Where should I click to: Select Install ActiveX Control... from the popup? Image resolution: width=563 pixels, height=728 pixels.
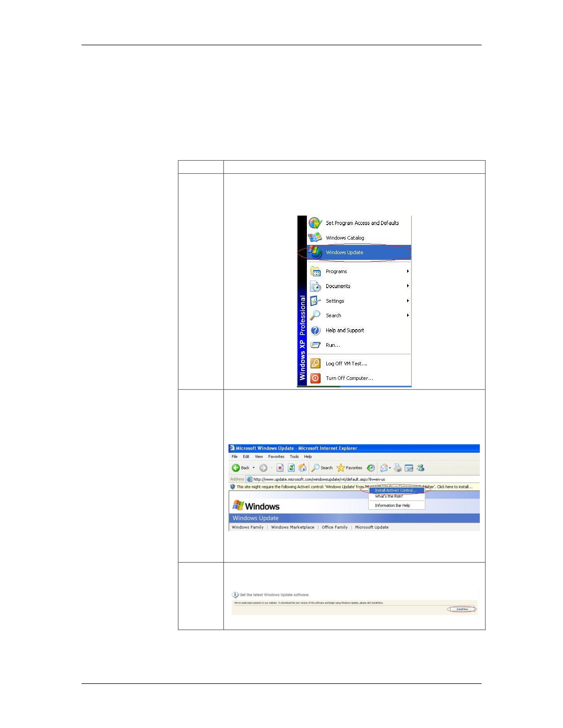click(397, 490)
